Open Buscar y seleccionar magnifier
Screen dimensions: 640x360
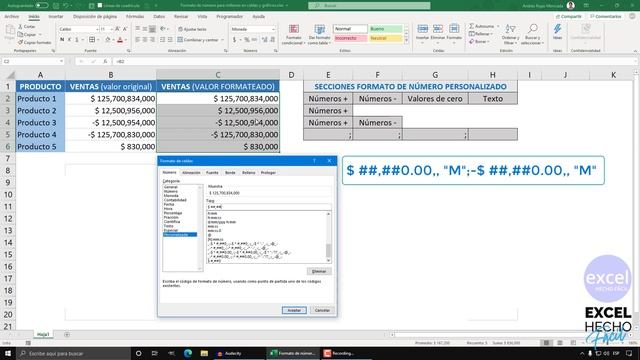tap(532, 34)
